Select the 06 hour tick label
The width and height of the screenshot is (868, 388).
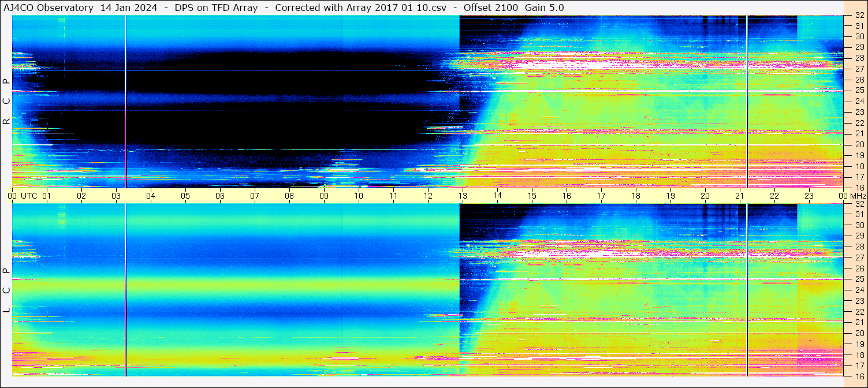220,196
